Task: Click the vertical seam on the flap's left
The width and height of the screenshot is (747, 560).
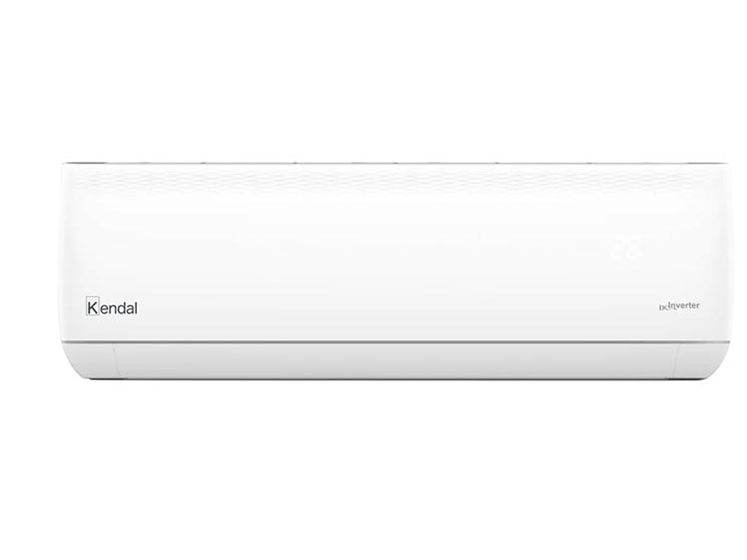Action: click(115, 361)
